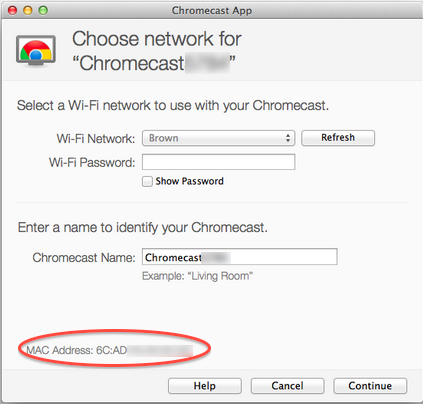Click the Chromecast App title bar
423x404 pixels.
tap(212, 10)
